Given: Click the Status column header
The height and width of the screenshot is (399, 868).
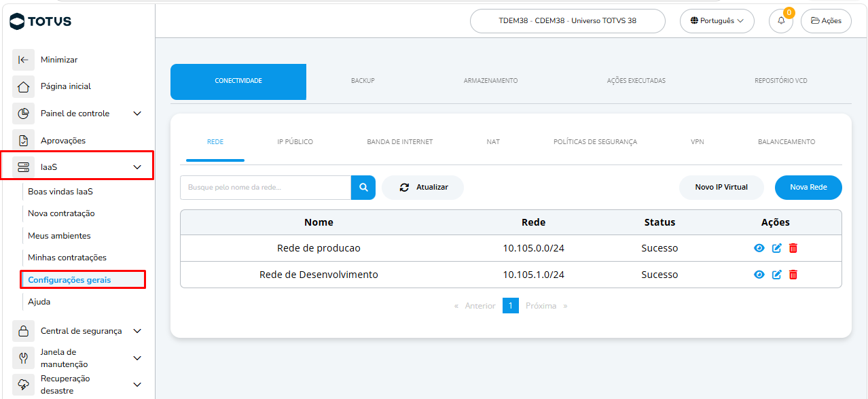Looking at the screenshot, I should 659,222.
